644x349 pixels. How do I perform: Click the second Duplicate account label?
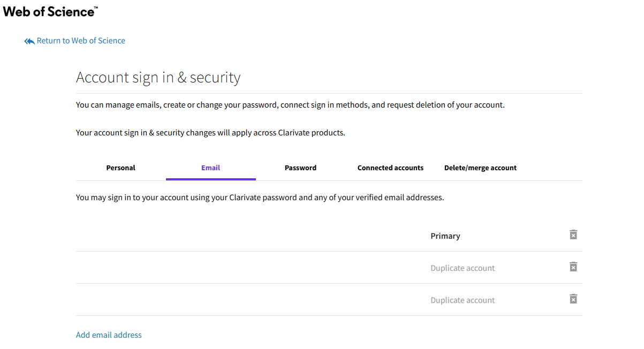(463, 300)
